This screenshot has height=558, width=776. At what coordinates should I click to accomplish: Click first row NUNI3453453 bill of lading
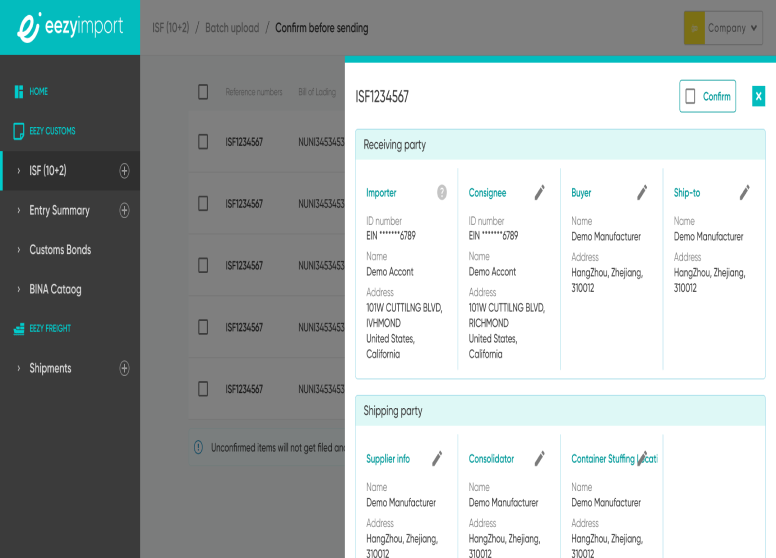[x=321, y=142]
